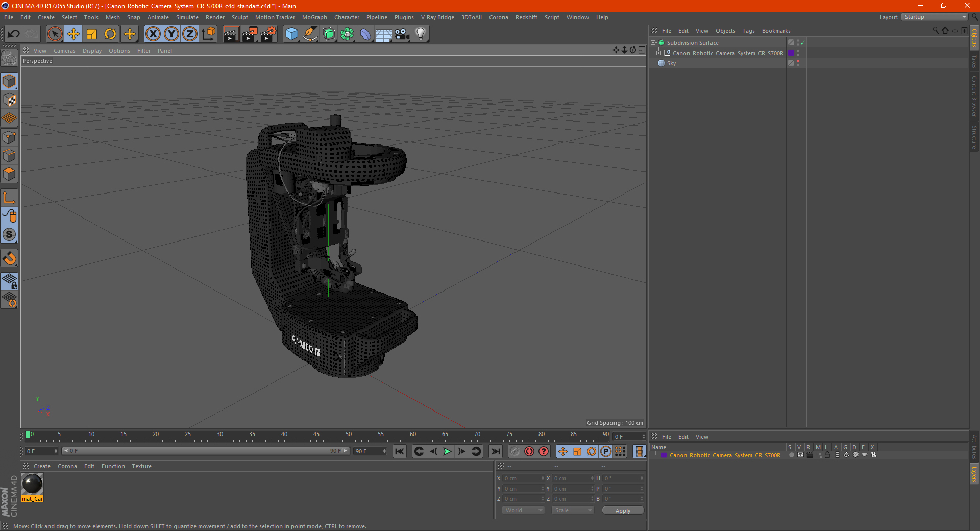
Task: Click the Apply button
Action: (x=623, y=511)
